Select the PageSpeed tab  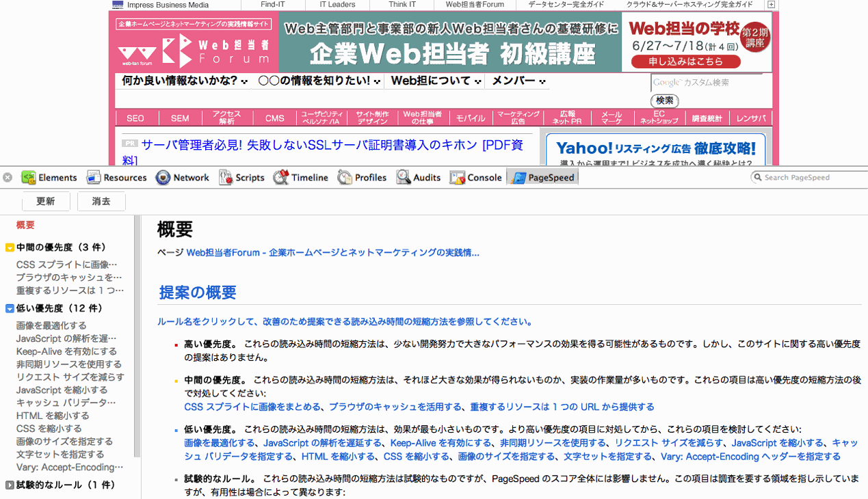coord(542,178)
